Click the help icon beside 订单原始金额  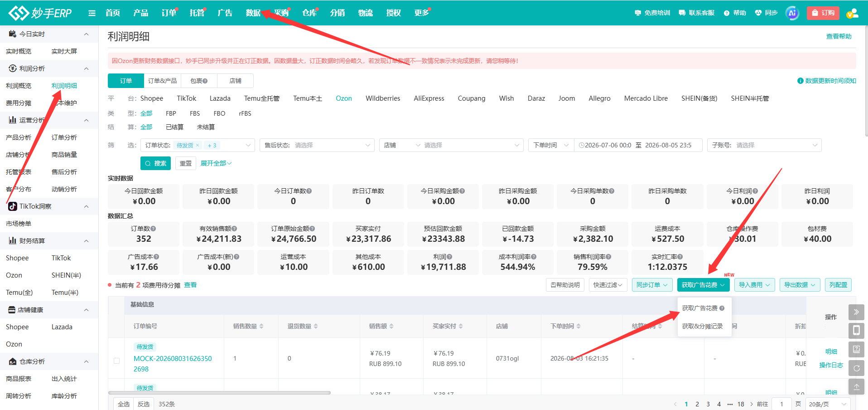pyautogui.click(x=312, y=229)
